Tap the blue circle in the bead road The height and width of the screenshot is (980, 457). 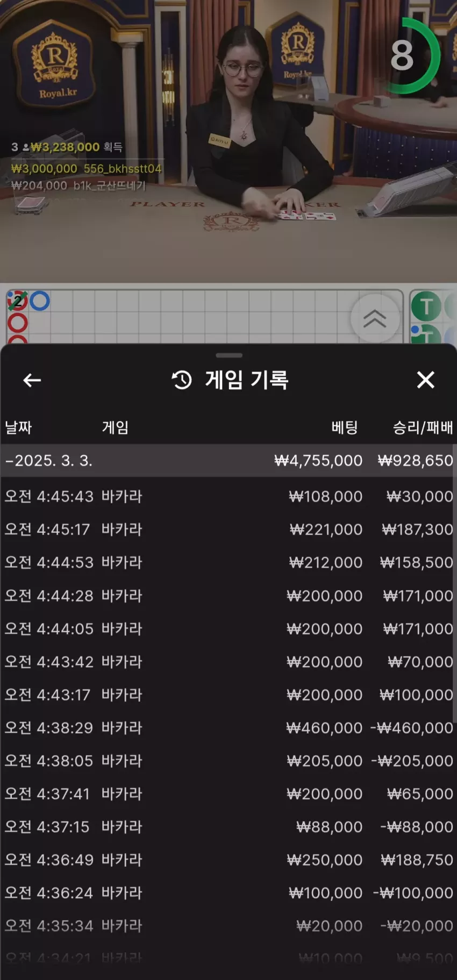coord(40,301)
